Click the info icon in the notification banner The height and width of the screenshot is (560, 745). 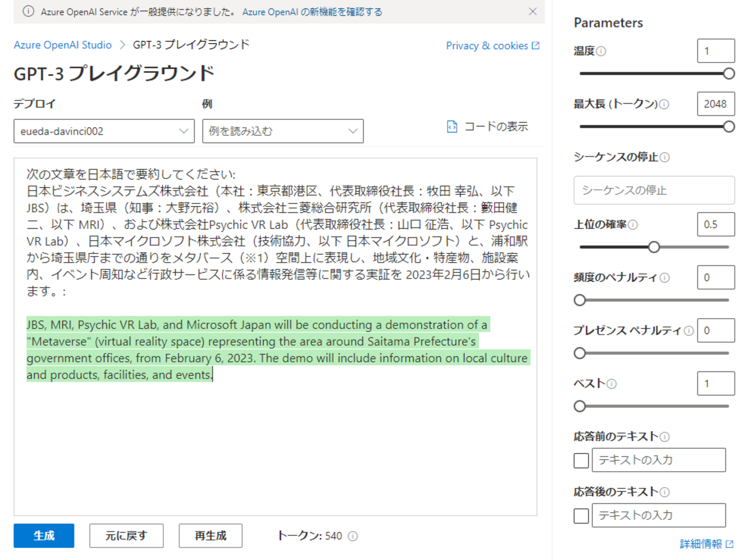click(x=28, y=11)
